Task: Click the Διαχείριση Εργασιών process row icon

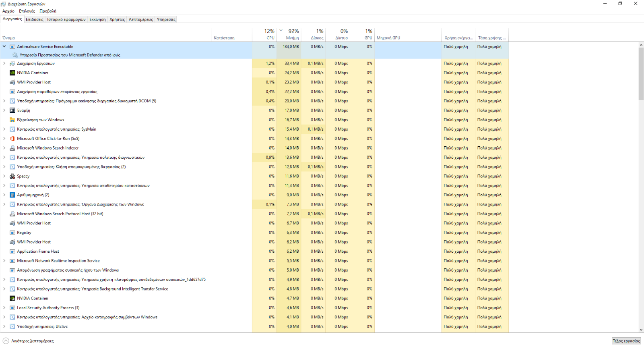Action: click(x=12, y=64)
